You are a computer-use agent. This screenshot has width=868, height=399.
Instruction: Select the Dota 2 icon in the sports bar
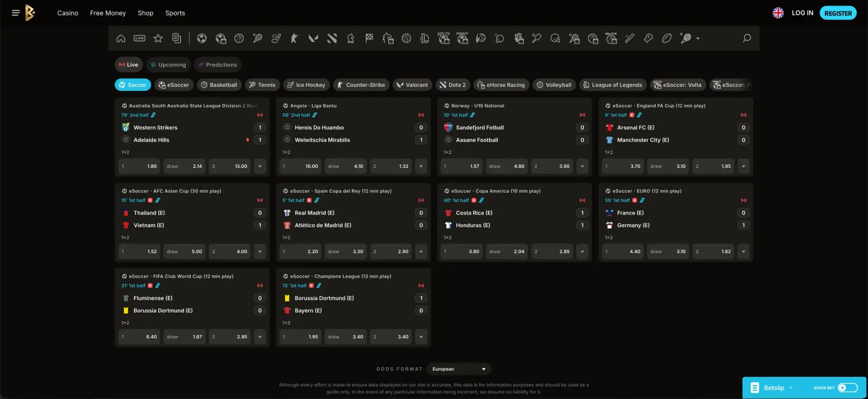[x=332, y=38]
